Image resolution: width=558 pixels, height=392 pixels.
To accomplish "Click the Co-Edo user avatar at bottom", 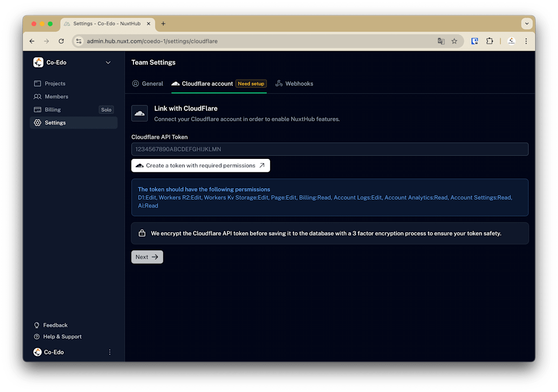I will [38, 352].
